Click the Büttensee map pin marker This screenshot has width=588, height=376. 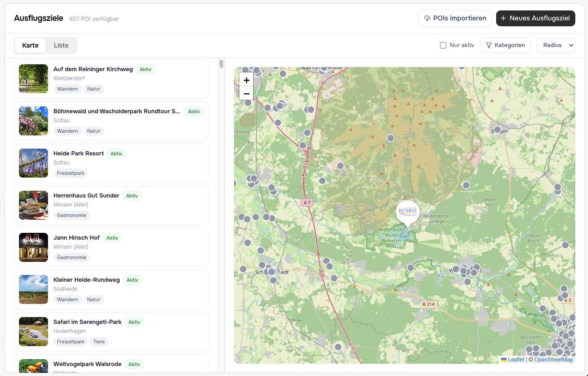pyautogui.click(x=408, y=213)
